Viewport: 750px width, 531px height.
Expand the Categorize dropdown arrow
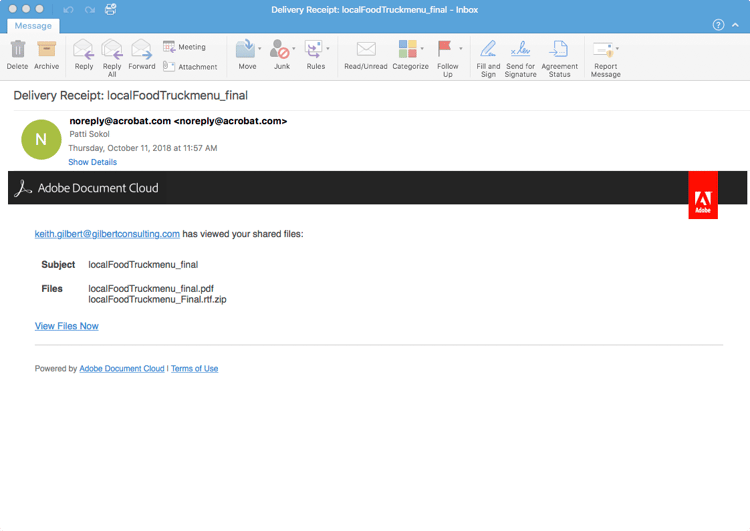422,48
